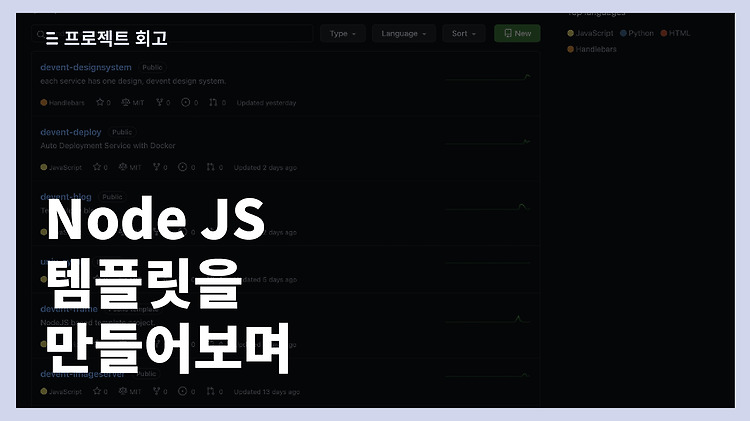Click the MIT license icon in devent-designsystem row
The width and height of the screenshot is (750, 421).
click(x=126, y=102)
